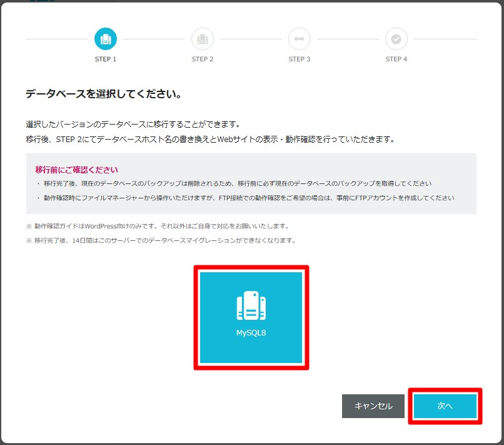Click the STEP 1 label under the progress bar

coord(105,59)
